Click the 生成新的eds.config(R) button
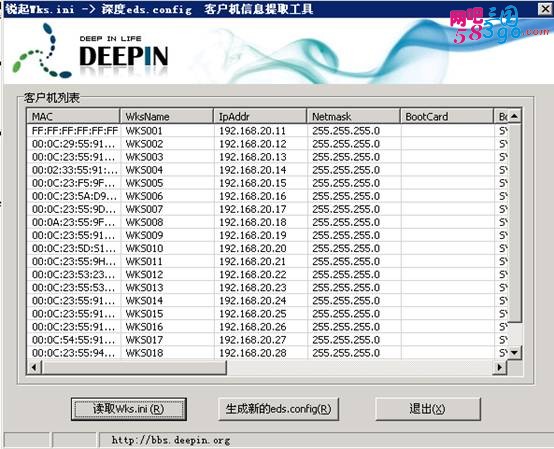554x449 pixels. point(278,409)
